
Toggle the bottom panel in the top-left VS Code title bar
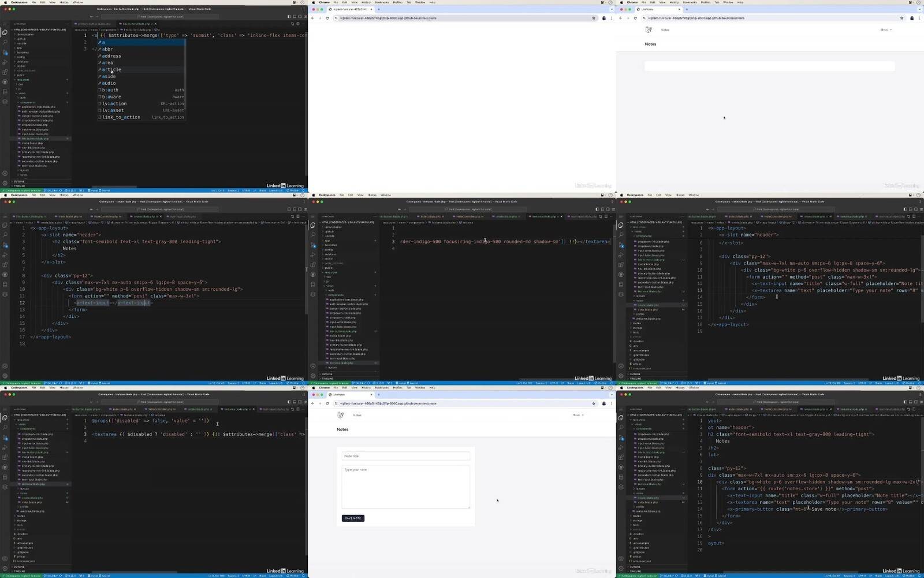pos(295,16)
